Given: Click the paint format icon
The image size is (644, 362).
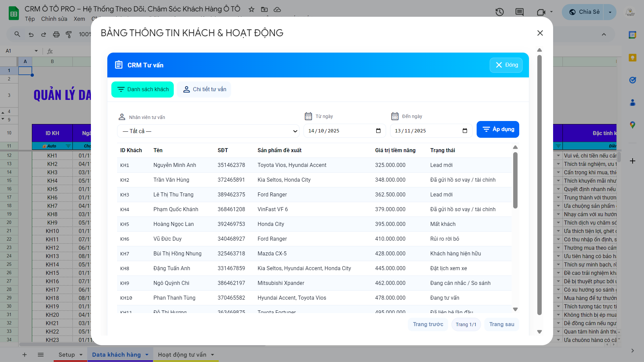Looking at the screenshot, I should (x=69, y=34).
